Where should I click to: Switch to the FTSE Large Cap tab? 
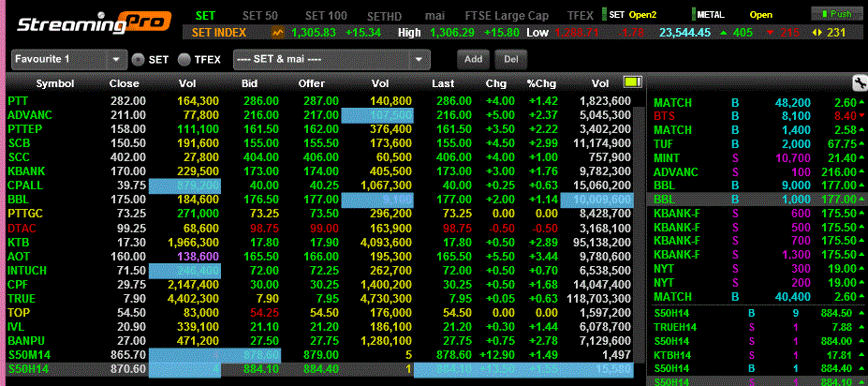507,16
